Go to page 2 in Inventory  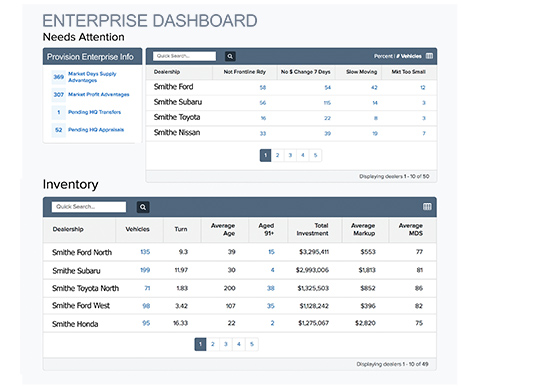pyautogui.click(x=213, y=344)
